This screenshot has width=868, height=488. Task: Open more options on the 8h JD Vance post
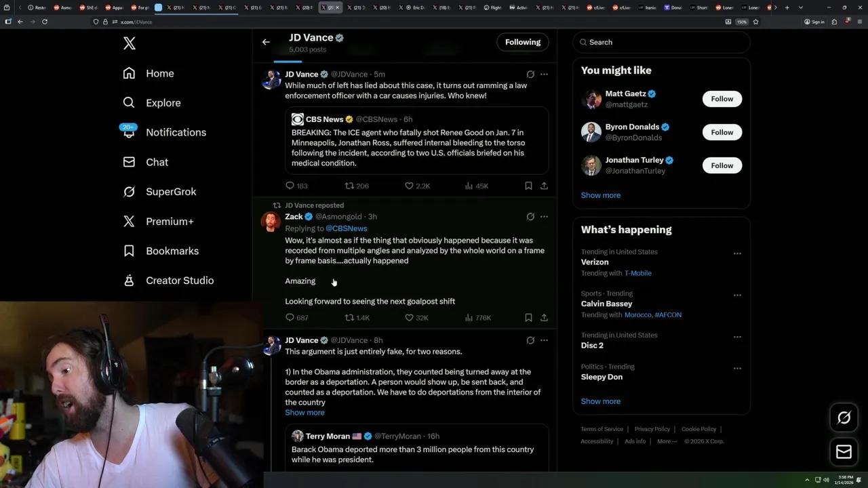(544, 340)
